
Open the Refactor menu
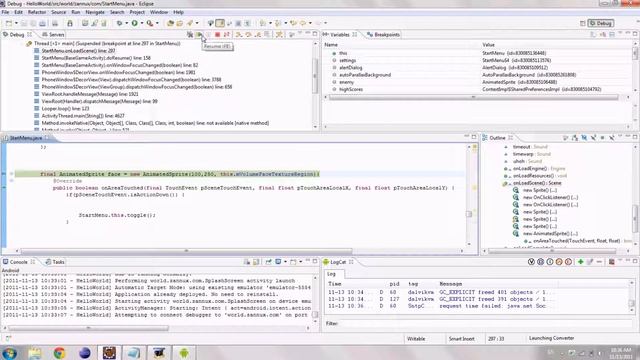37,12
